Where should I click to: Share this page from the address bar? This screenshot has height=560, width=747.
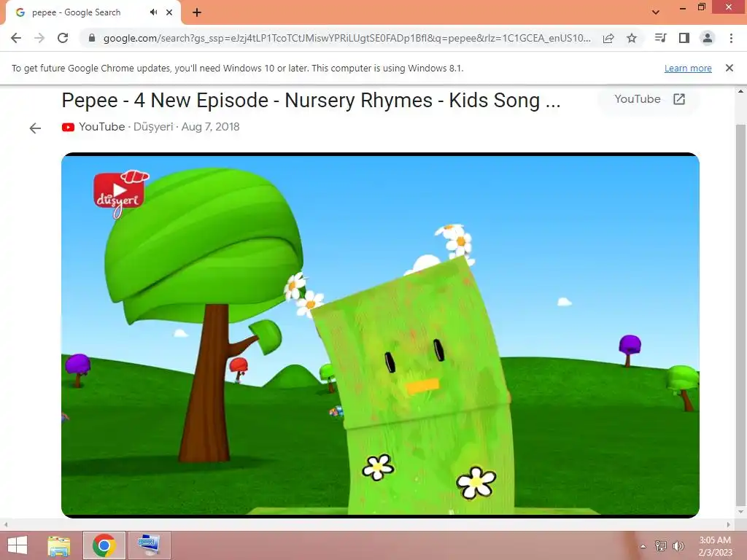tap(608, 39)
